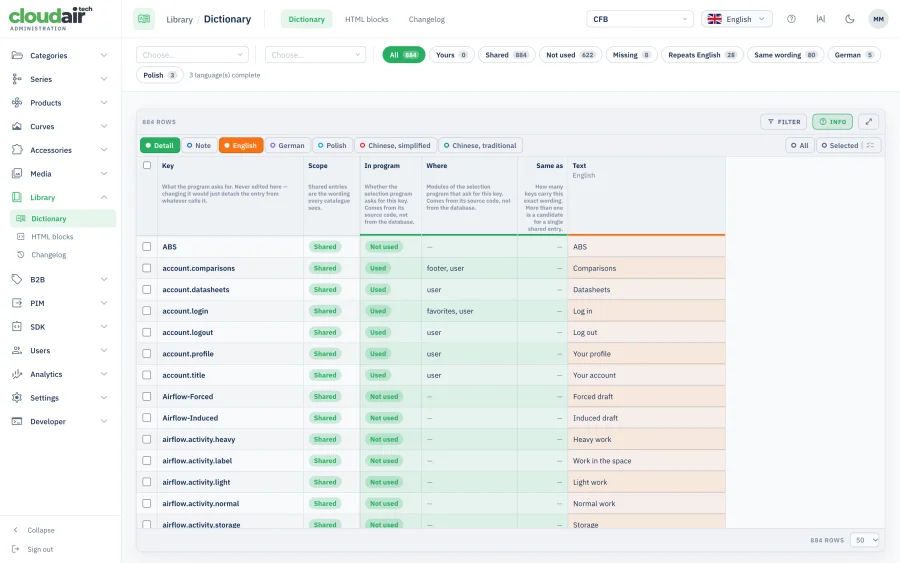Click the SDK code icon

point(17,326)
